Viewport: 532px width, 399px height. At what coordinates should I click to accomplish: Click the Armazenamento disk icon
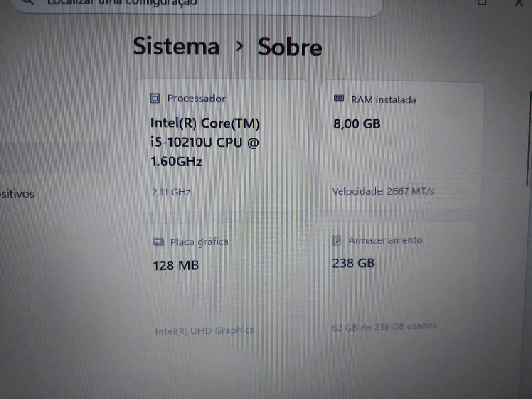click(337, 240)
